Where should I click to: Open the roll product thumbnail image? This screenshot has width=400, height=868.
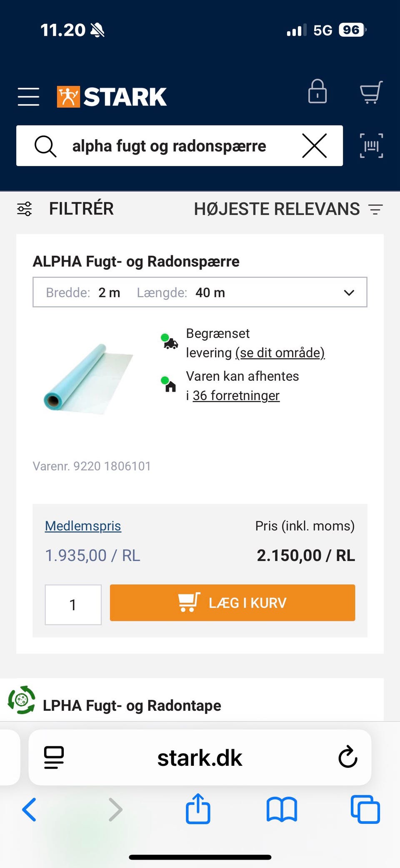pyautogui.click(x=88, y=379)
